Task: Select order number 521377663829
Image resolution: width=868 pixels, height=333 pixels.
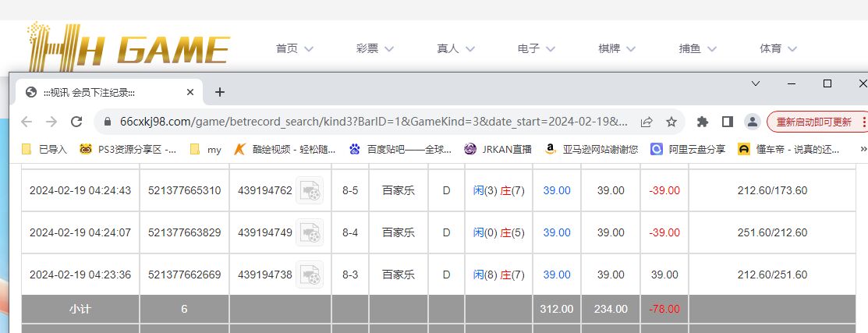Action: pyautogui.click(x=184, y=232)
